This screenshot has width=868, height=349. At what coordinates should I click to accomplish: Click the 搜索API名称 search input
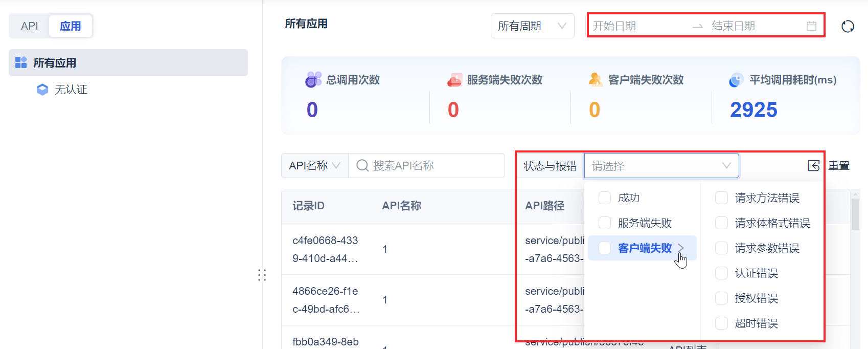tap(427, 165)
